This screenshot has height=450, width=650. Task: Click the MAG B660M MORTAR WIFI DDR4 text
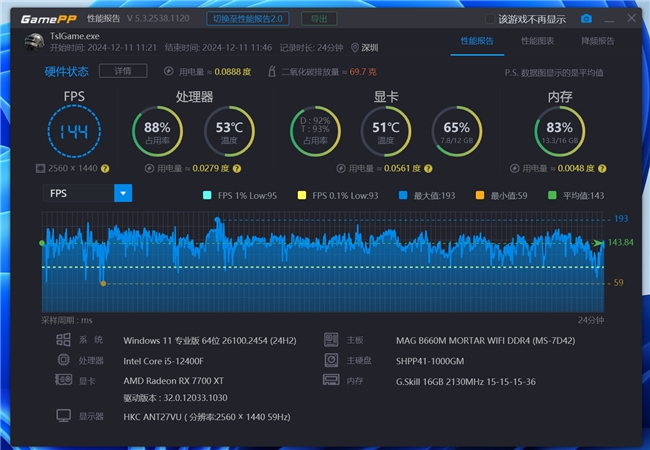pos(485,341)
